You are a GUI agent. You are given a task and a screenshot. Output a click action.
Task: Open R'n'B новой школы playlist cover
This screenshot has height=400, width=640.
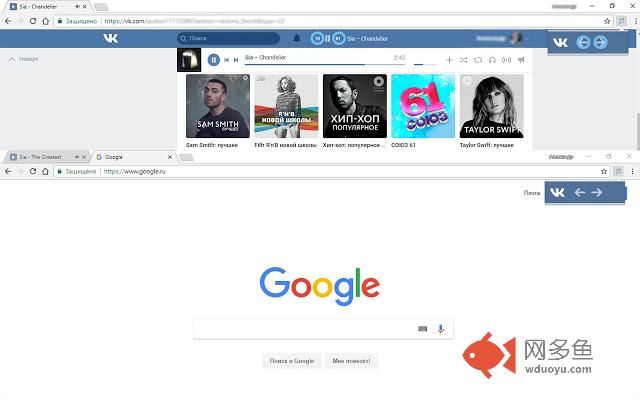click(286, 106)
